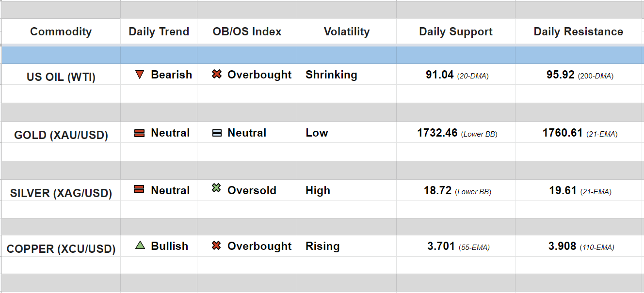Image resolution: width=644 pixels, height=293 pixels.
Task: Click the green up-triangle Bullish icon
Action: tap(140, 246)
